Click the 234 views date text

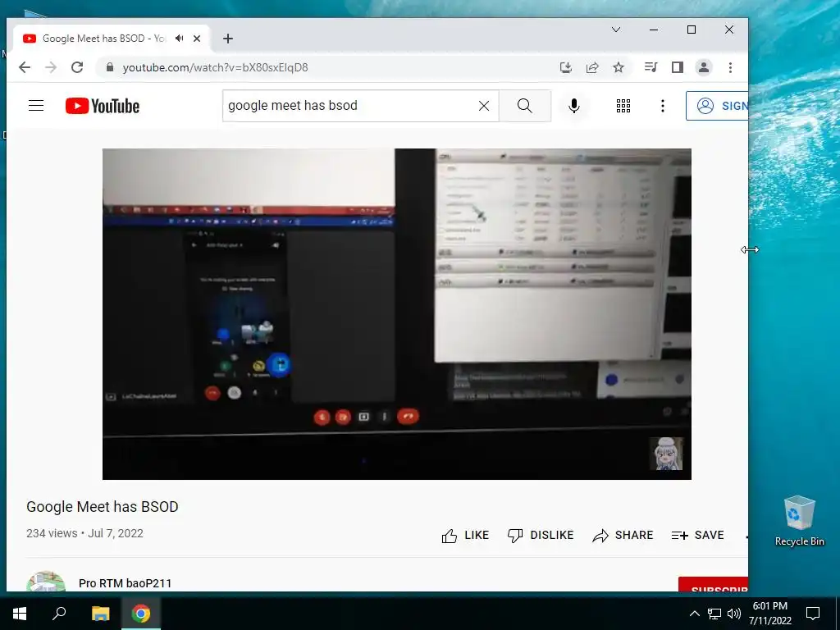point(84,533)
